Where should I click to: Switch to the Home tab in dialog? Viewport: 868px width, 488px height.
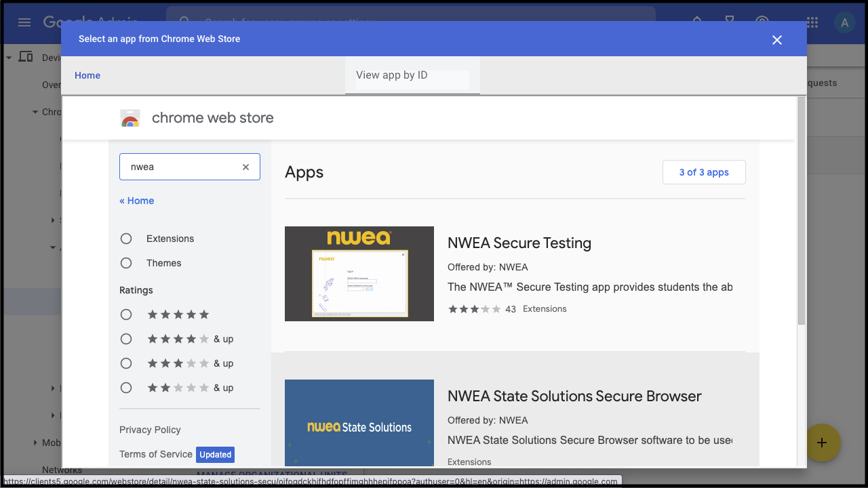(87, 75)
